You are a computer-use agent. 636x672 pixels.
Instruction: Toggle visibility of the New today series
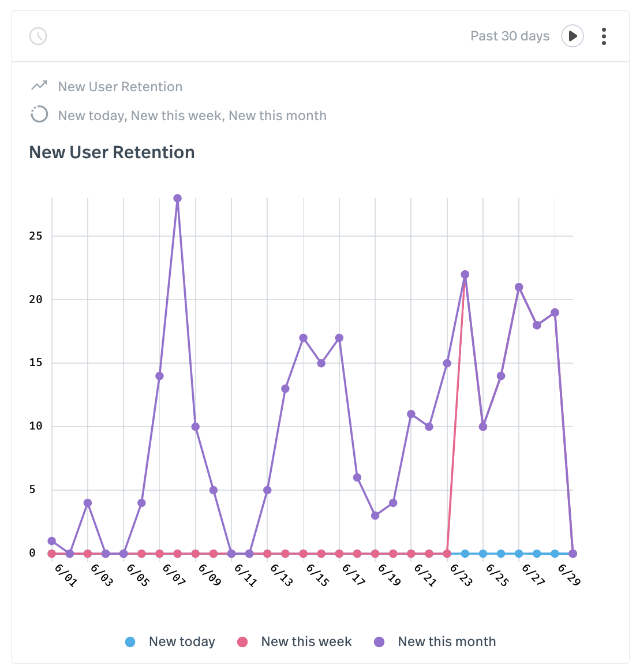coord(182,641)
